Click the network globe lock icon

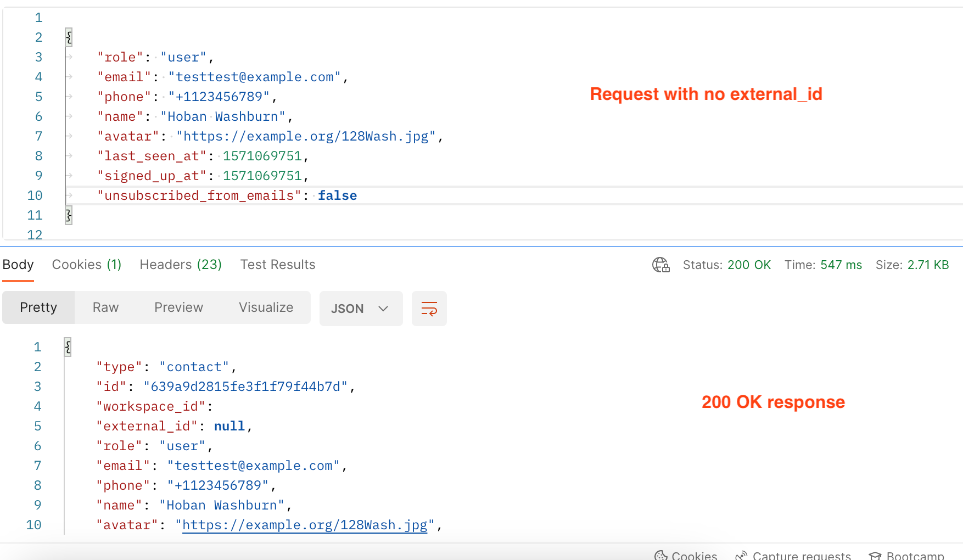661,265
